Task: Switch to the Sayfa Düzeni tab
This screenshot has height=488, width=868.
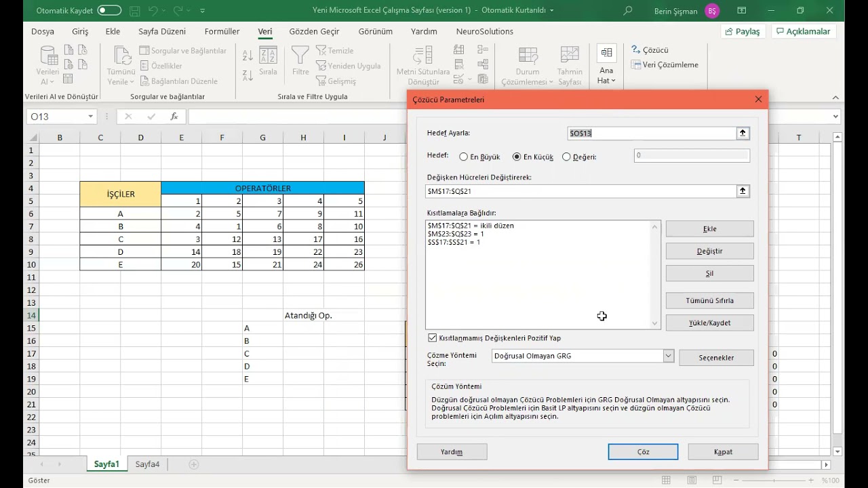Action: pos(162,31)
